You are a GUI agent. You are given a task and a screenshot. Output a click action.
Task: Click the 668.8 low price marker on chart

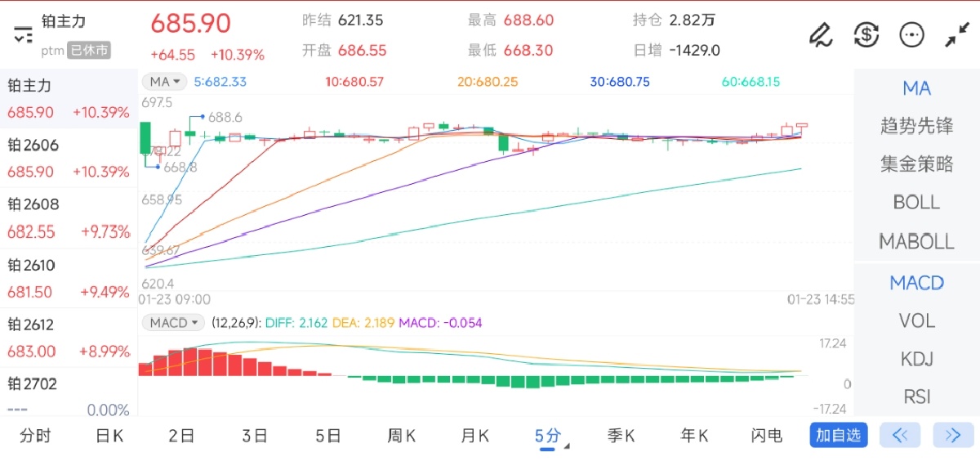click(180, 167)
